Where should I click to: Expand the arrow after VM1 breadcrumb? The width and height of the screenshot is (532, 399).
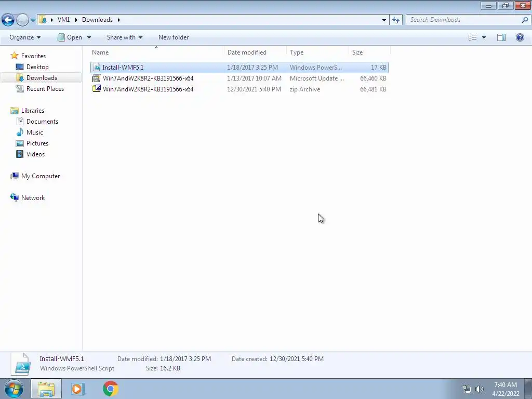[76, 20]
